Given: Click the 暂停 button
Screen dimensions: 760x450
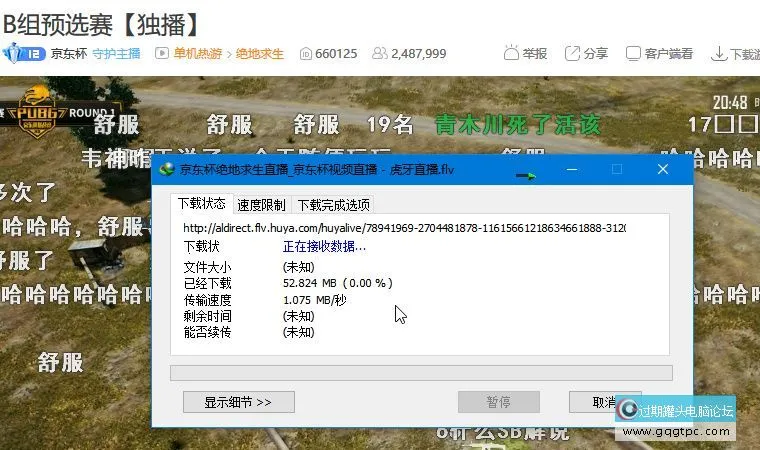Looking at the screenshot, I should [x=499, y=402].
